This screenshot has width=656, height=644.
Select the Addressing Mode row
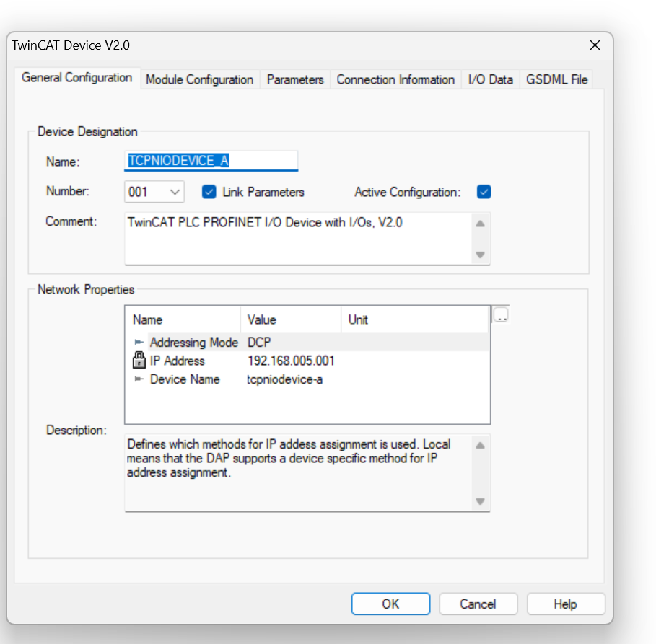(307, 343)
